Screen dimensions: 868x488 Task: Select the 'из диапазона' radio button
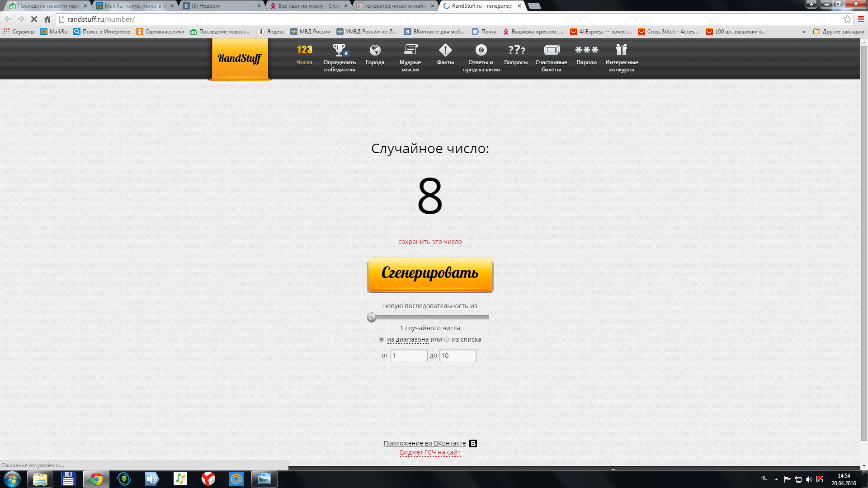click(x=382, y=339)
